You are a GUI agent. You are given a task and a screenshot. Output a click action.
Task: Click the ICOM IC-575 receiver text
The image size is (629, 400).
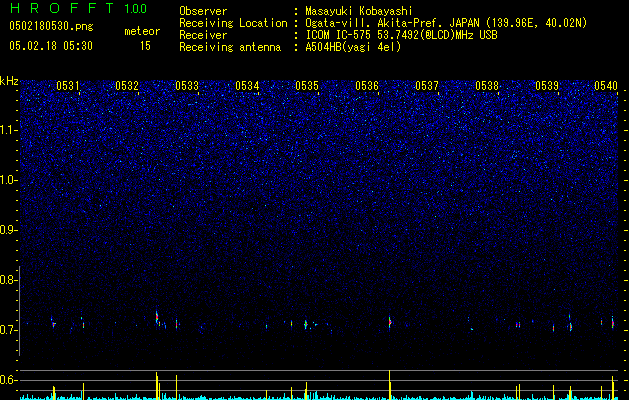pos(401,35)
